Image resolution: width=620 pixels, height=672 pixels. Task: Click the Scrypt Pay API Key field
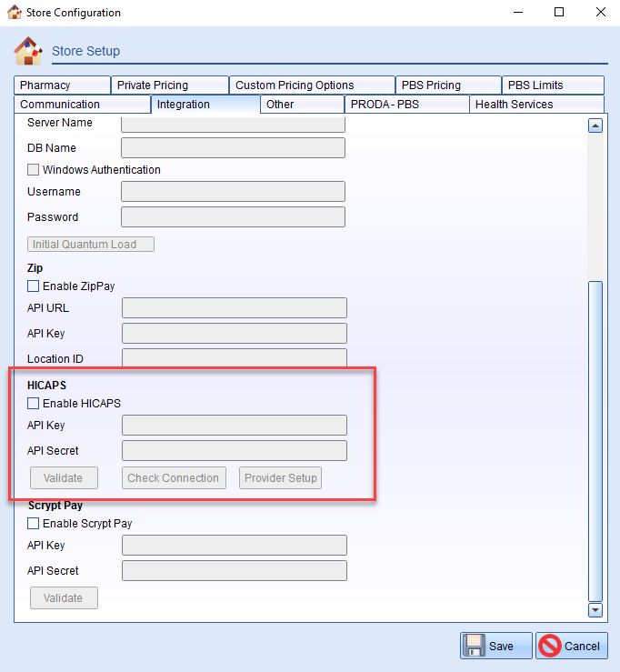pos(235,545)
